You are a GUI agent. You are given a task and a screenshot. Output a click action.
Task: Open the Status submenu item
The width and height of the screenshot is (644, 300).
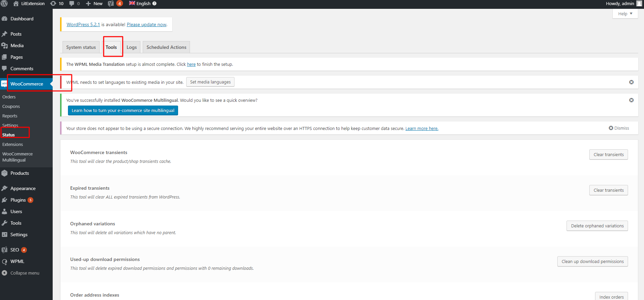tap(8, 135)
